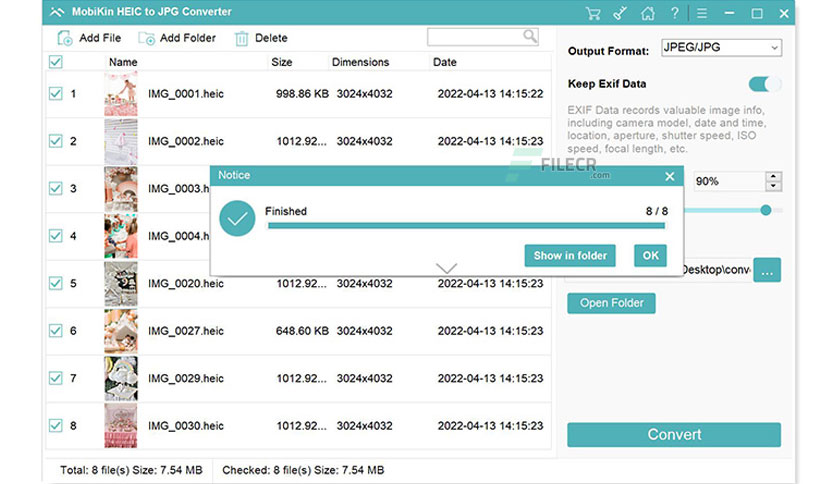
Task: Toggle the select-all header checkbox
Action: pos(55,62)
